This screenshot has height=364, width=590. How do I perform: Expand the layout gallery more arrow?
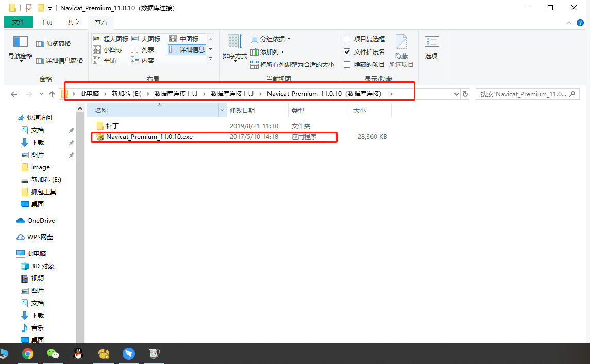click(x=210, y=59)
